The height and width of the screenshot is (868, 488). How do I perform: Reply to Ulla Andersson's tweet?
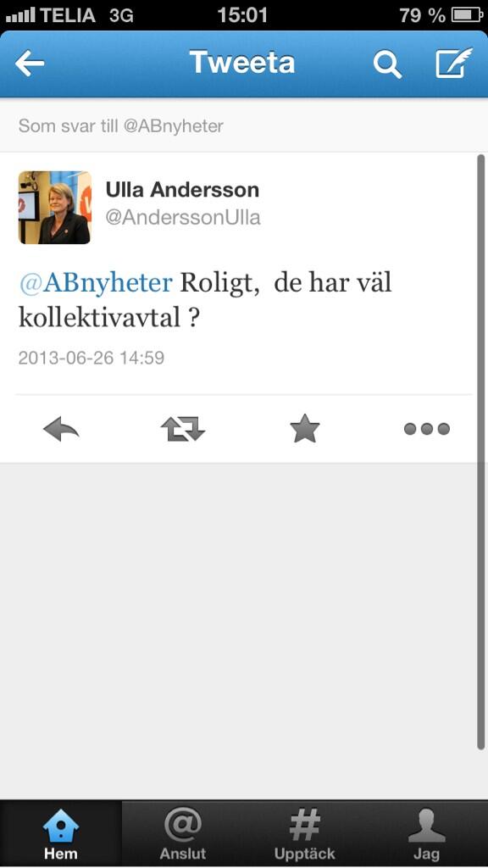61,429
